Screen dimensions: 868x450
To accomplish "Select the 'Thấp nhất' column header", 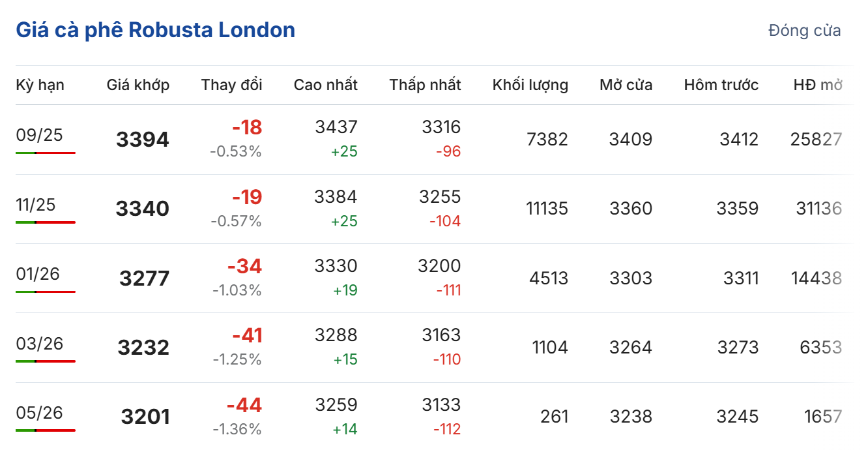I will (x=425, y=85).
